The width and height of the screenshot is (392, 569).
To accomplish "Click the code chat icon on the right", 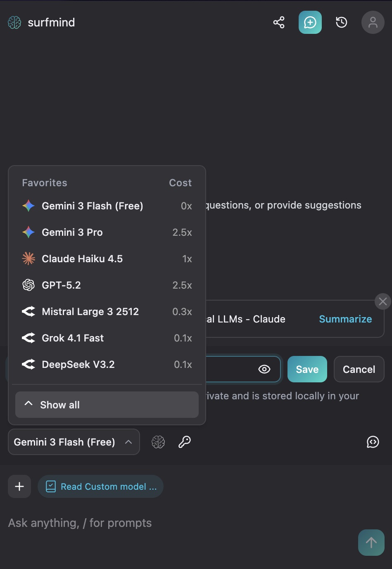I will tap(373, 442).
